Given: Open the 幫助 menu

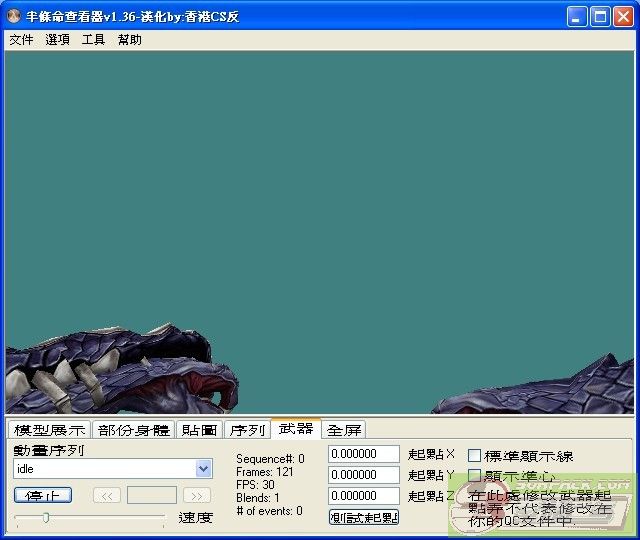Looking at the screenshot, I should tap(129, 40).
